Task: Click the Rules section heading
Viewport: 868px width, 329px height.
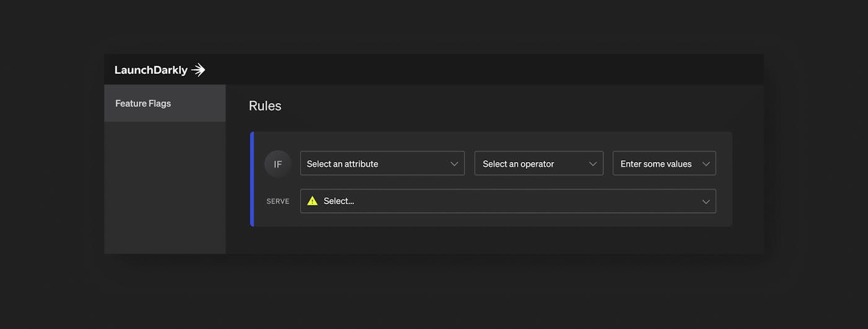Action: [265, 106]
